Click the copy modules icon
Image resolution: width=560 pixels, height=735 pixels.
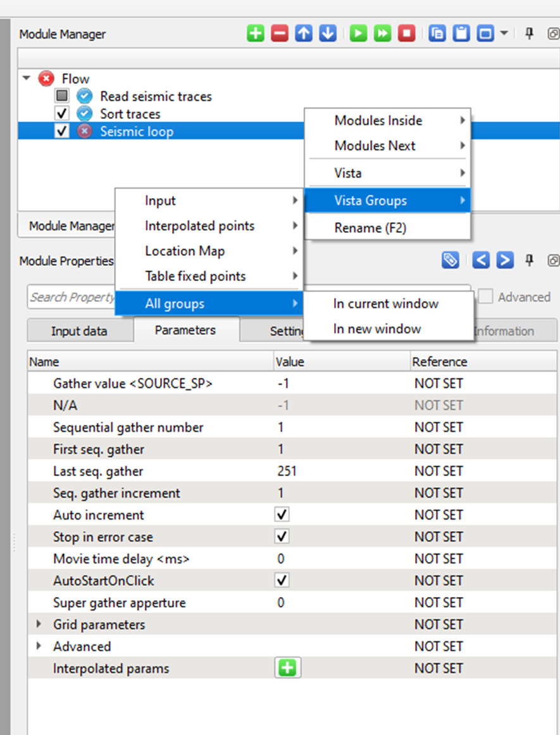pyautogui.click(x=437, y=34)
